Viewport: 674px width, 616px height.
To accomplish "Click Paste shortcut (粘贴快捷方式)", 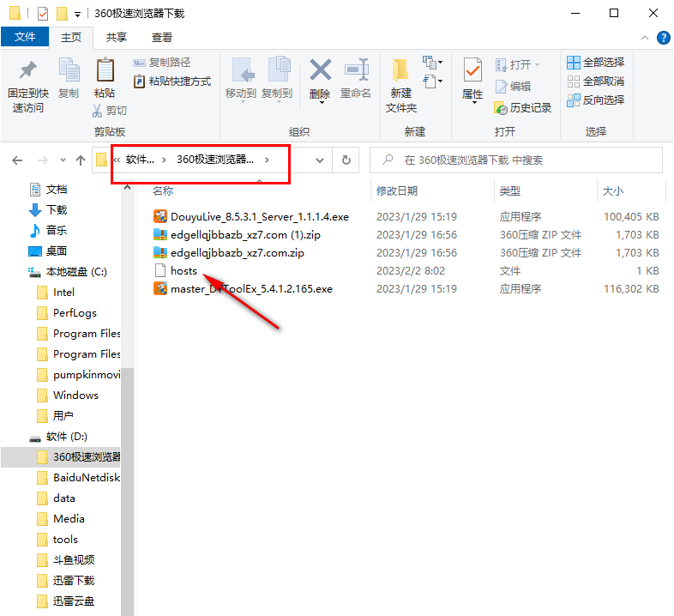I will pos(172,82).
